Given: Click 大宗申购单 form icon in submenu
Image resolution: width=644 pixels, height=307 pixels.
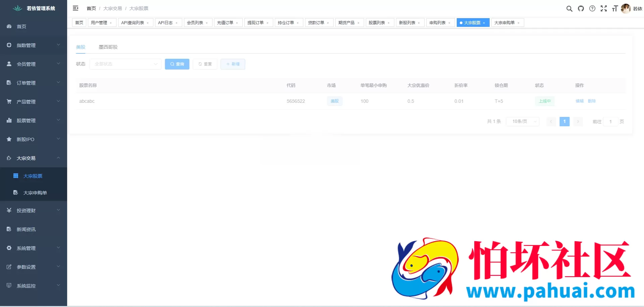Looking at the screenshot, I should coord(15,192).
